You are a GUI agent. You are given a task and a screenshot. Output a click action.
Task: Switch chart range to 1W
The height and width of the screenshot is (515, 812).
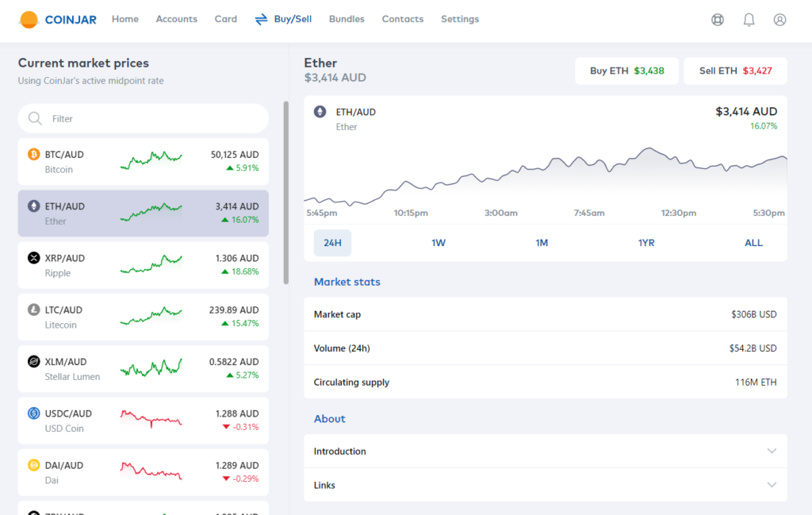[439, 243]
